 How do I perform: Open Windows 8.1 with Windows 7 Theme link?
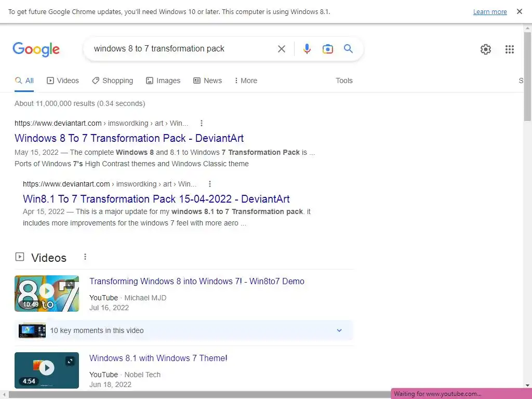(158, 358)
